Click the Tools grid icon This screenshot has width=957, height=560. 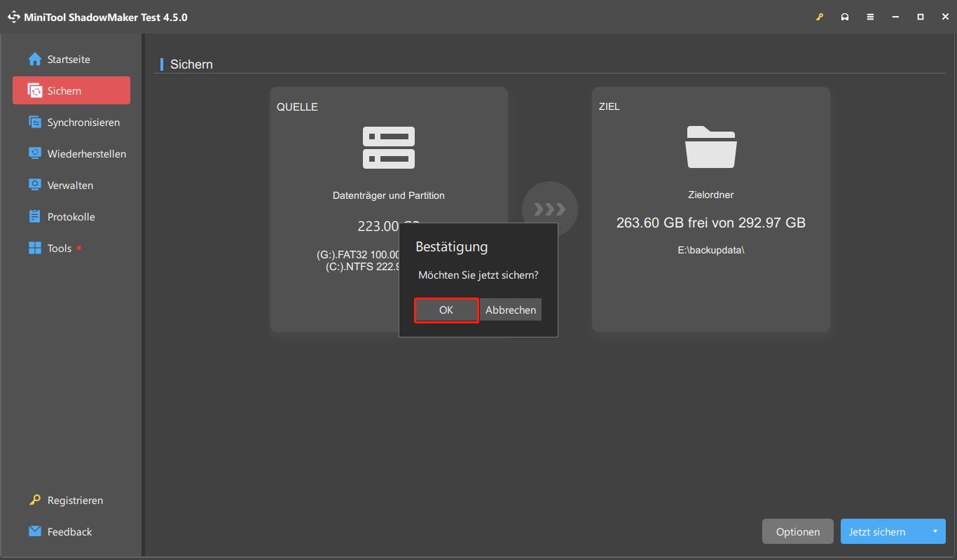(x=34, y=248)
